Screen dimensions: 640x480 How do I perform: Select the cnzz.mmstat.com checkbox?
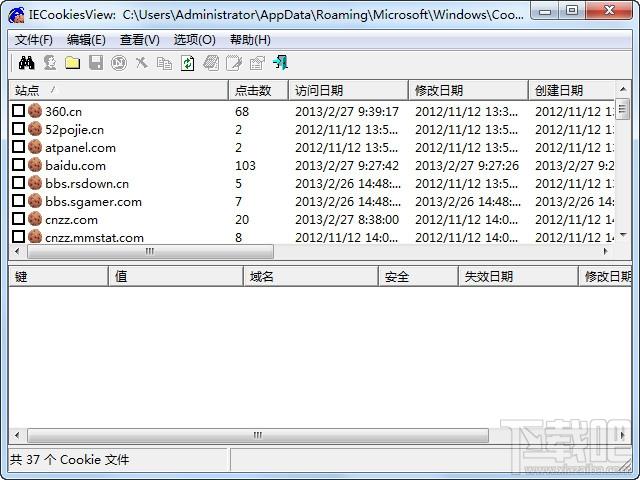click(x=18, y=236)
